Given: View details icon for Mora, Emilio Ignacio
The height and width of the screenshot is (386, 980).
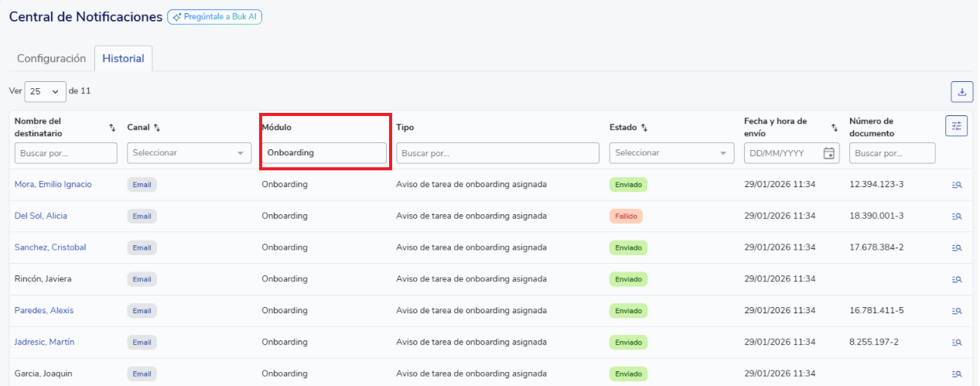Looking at the screenshot, I should (957, 185).
